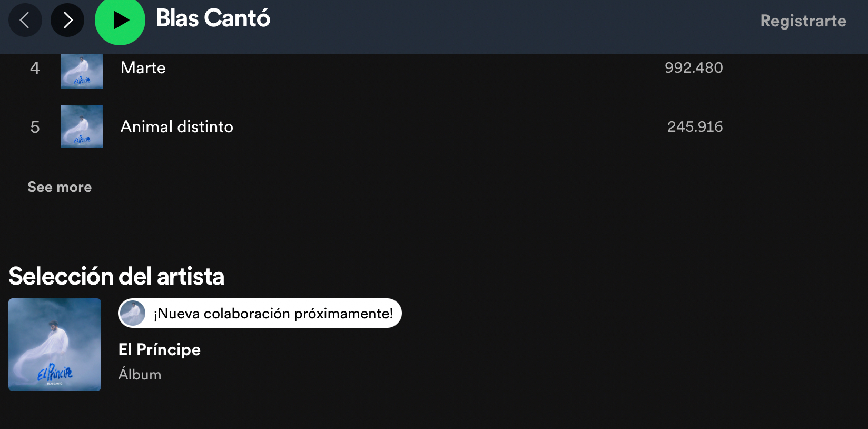This screenshot has height=429, width=868.
Task: Click the artist avatar in the collaboration bubble
Action: [x=132, y=313]
